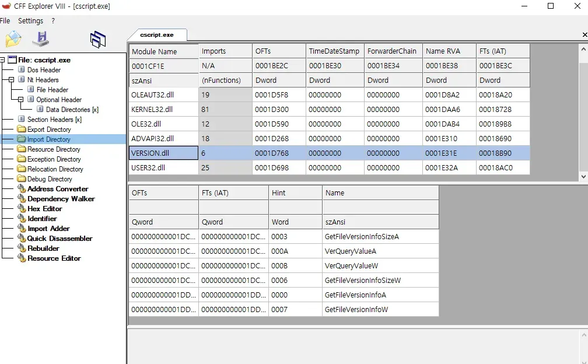Screen dimensions: 588x364
Task: Click the GetFileVersionInfoW function name
Action: coord(356,310)
